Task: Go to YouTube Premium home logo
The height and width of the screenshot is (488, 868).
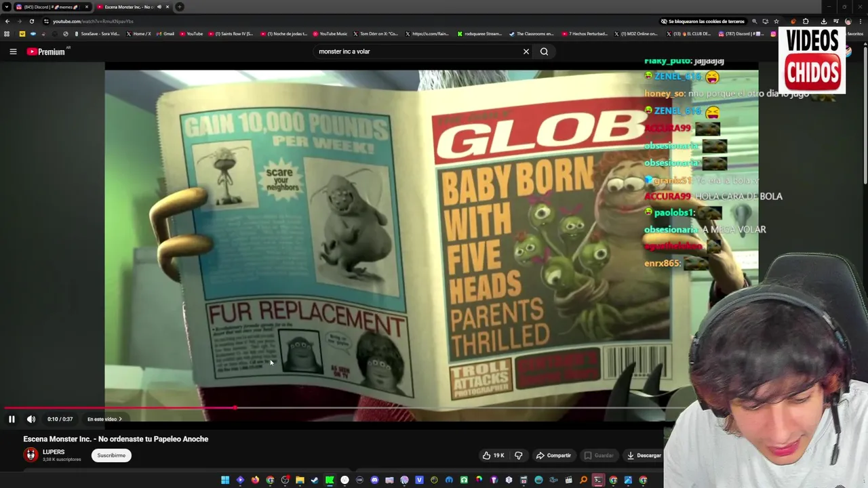Action: click(x=46, y=52)
